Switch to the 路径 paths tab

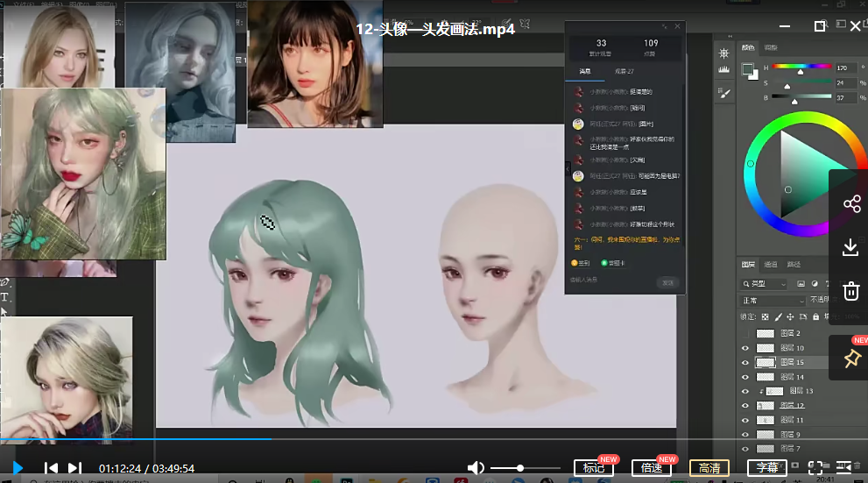click(x=794, y=264)
